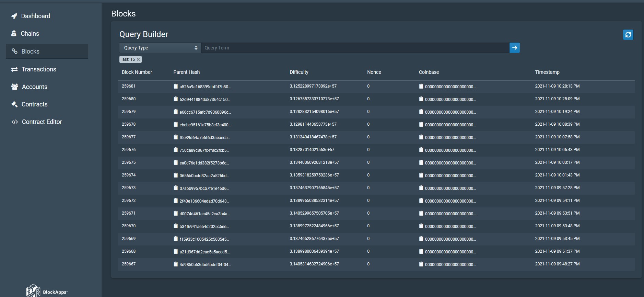This screenshot has height=297, width=644.
Task: Copy parent hash f0e39d64a7e6f6d35eaeda clipboard icon
Action: click(x=176, y=137)
